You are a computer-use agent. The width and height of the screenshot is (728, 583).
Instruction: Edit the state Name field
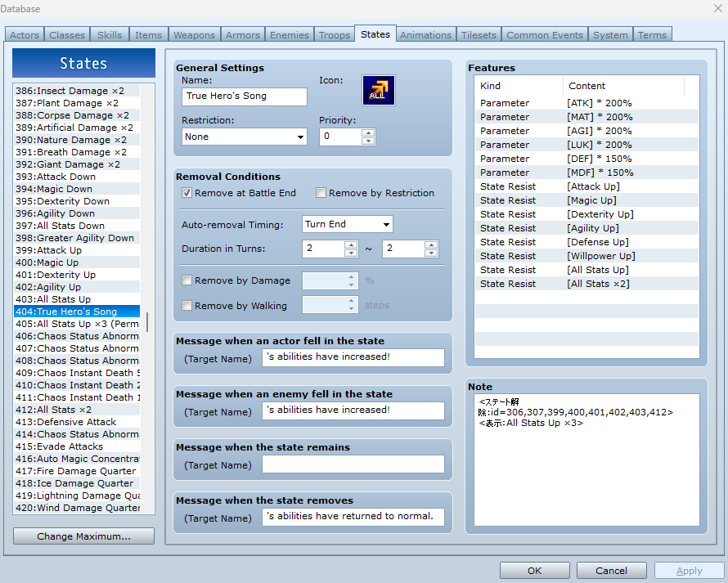point(245,96)
